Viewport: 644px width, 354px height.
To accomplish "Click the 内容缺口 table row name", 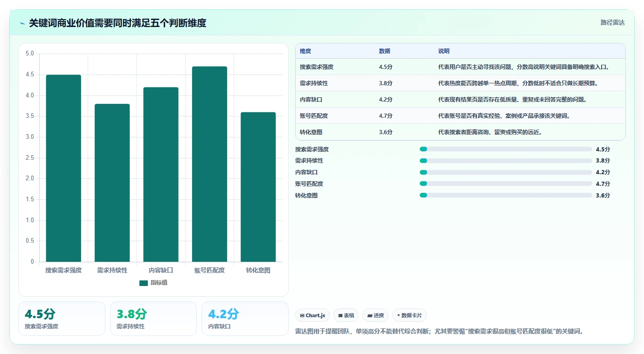I will point(311,100).
